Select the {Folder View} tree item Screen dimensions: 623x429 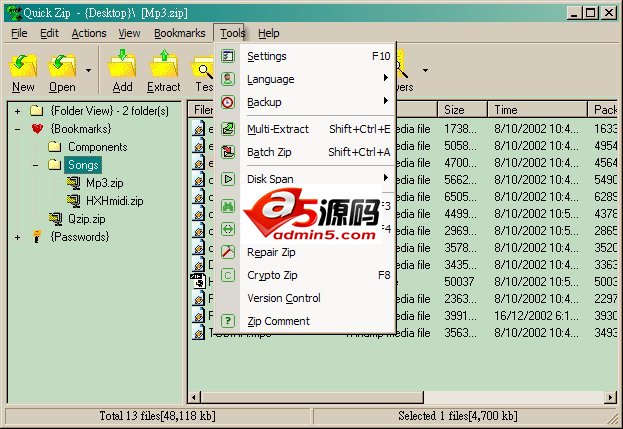tap(110, 111)
